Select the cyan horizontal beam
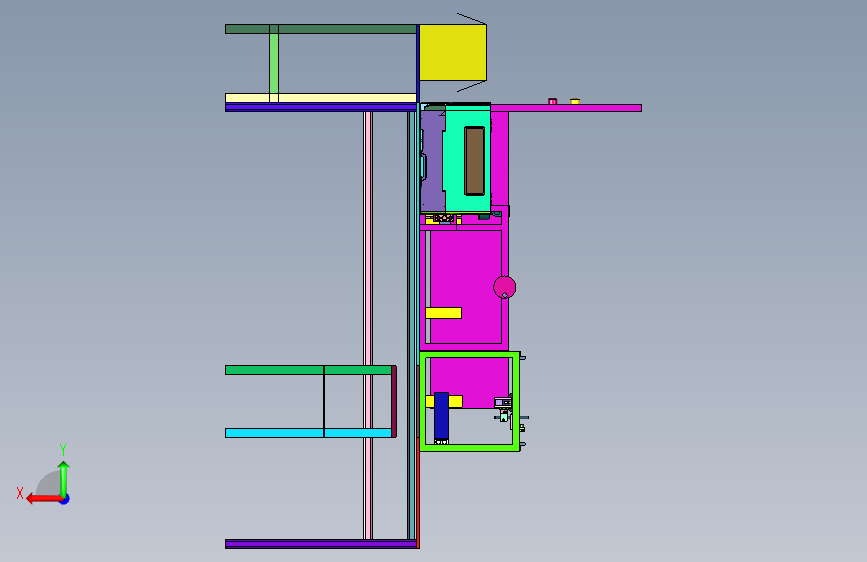 308,433
